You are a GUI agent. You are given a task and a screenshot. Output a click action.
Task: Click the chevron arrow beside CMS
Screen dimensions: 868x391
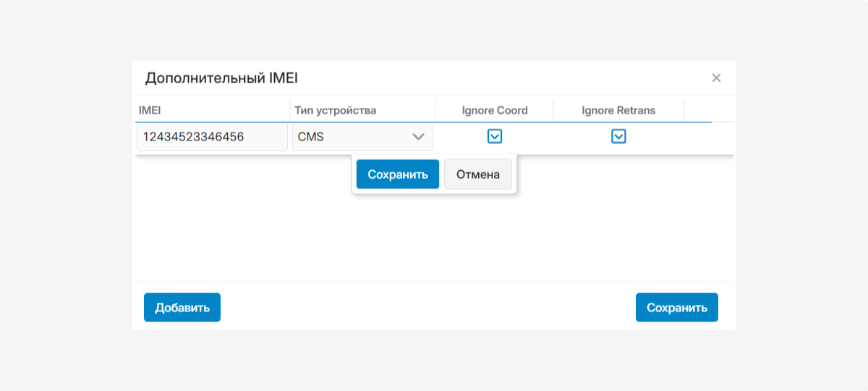pos(418,136)
